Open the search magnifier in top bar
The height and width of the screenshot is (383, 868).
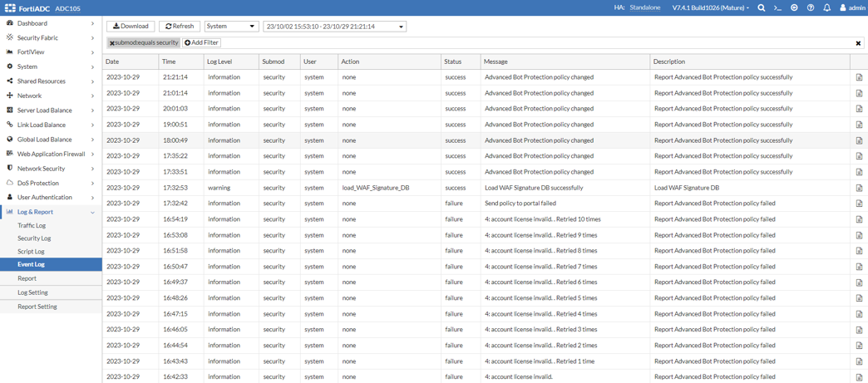point(761,7)
